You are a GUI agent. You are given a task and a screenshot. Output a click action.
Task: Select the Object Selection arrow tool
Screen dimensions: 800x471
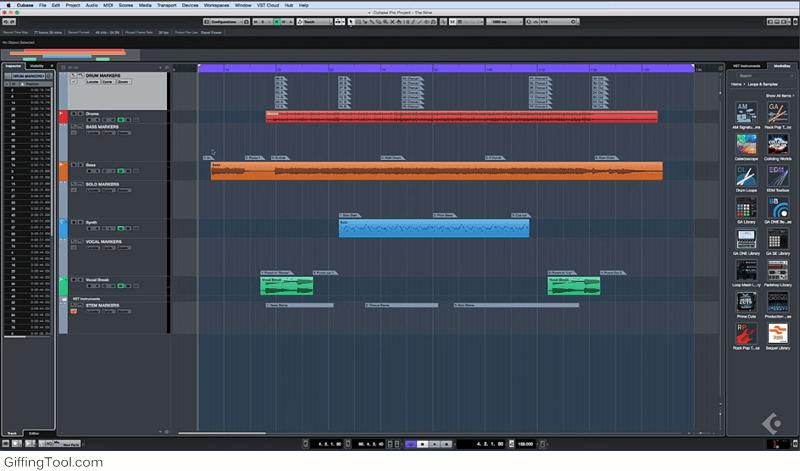351,22
